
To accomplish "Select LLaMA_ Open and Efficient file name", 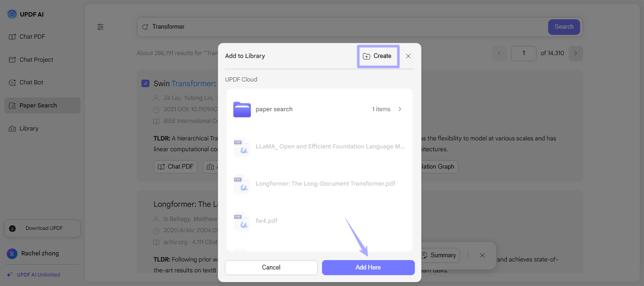I will [x=330, y=147].
